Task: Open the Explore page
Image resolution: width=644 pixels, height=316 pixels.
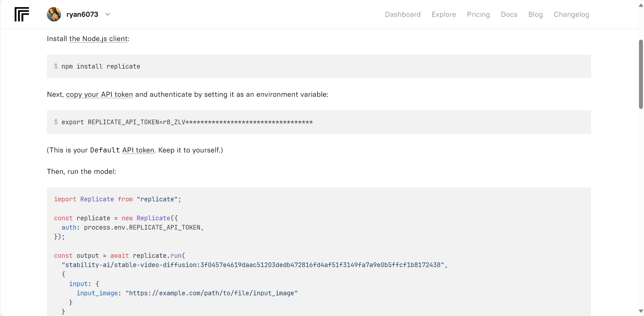Action: coord(444,14)
